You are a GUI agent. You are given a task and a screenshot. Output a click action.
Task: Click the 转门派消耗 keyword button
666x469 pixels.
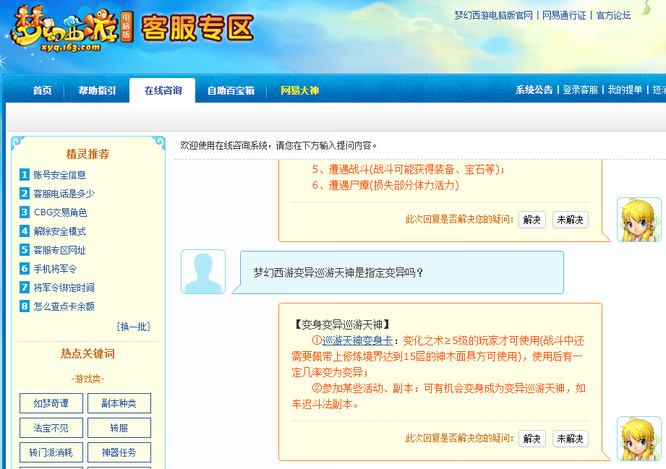pos(51,452)
